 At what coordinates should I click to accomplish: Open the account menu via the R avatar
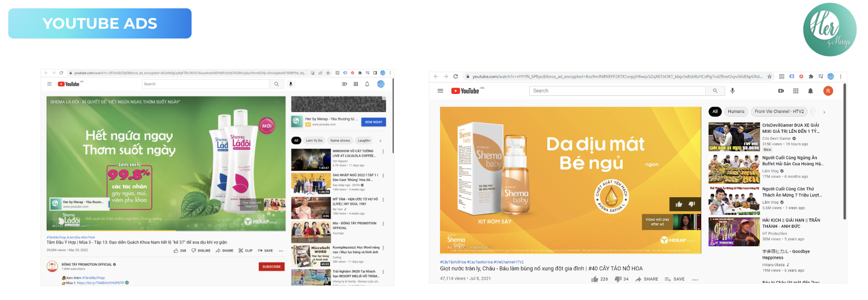(828, 91)
